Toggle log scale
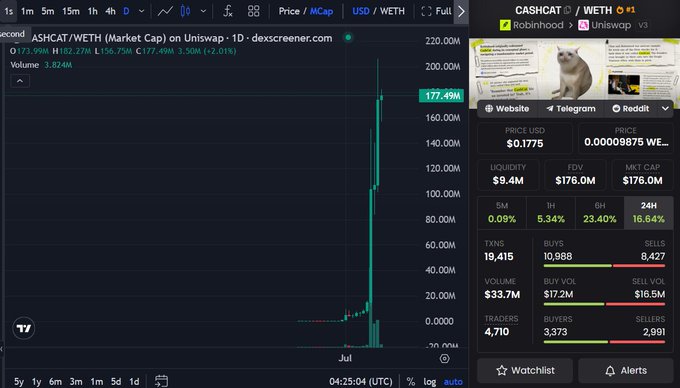680x388 pixels. [430, 381]
